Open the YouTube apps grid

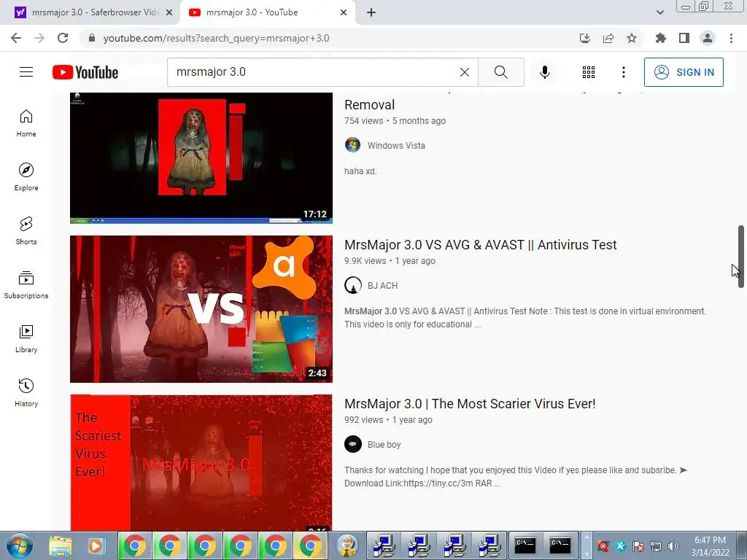pyautogui.click(x=589, y=72)
